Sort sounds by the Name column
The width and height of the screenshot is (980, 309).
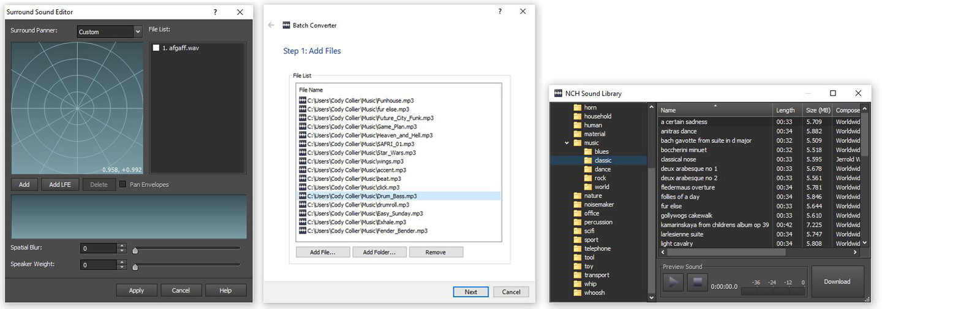point(715,110)
